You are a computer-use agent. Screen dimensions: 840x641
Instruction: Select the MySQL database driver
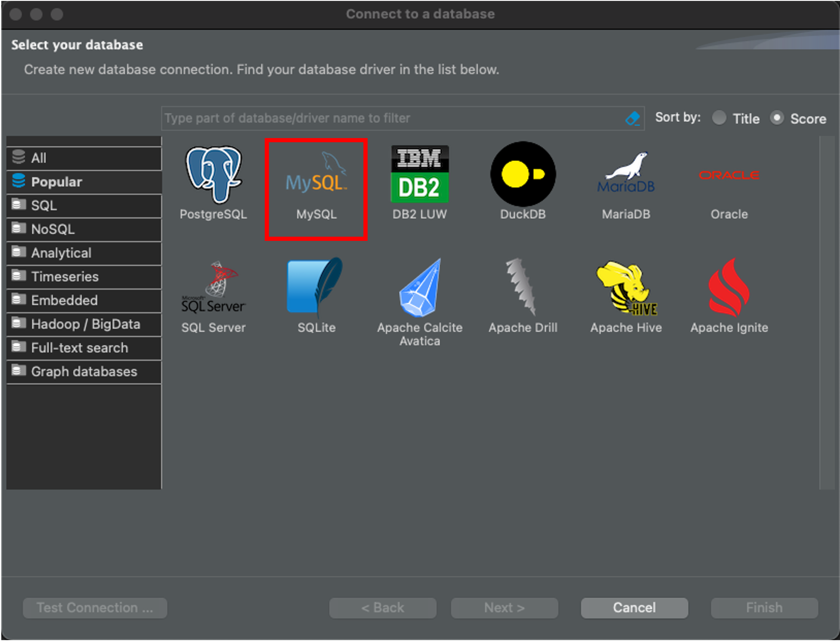coord(316,179)
